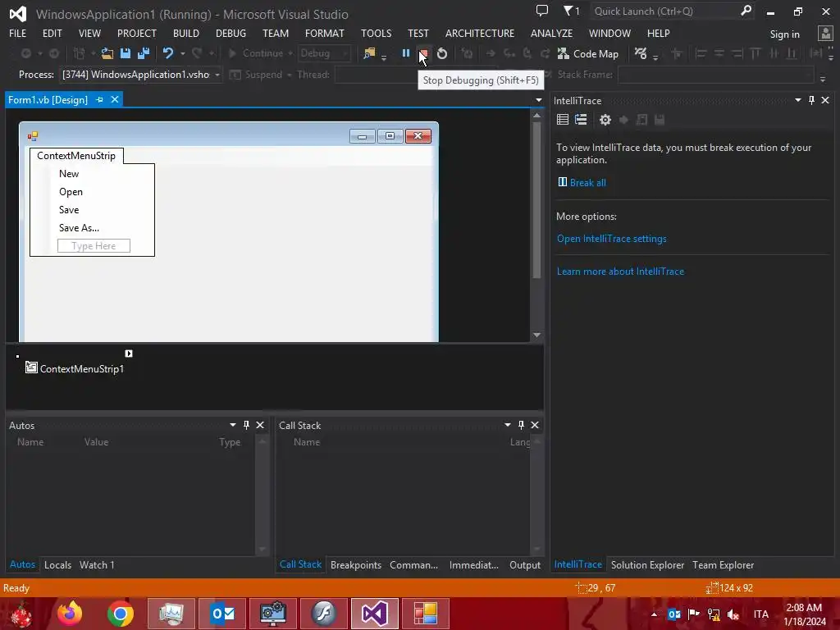The height and width of the screenshot is (630, 840).
Task: Switch to the Solution Explorer tab
Action: [647, 564]
